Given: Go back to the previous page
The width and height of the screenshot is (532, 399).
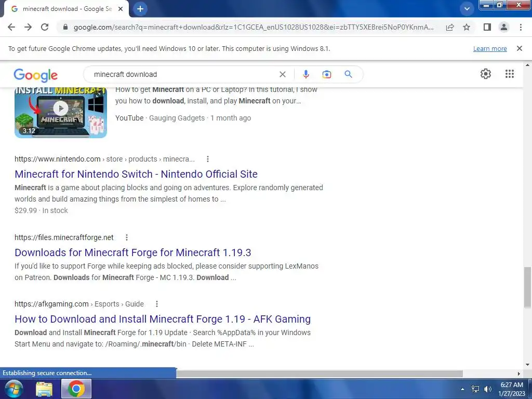Looking at the screenshot, I should (11, 27).
